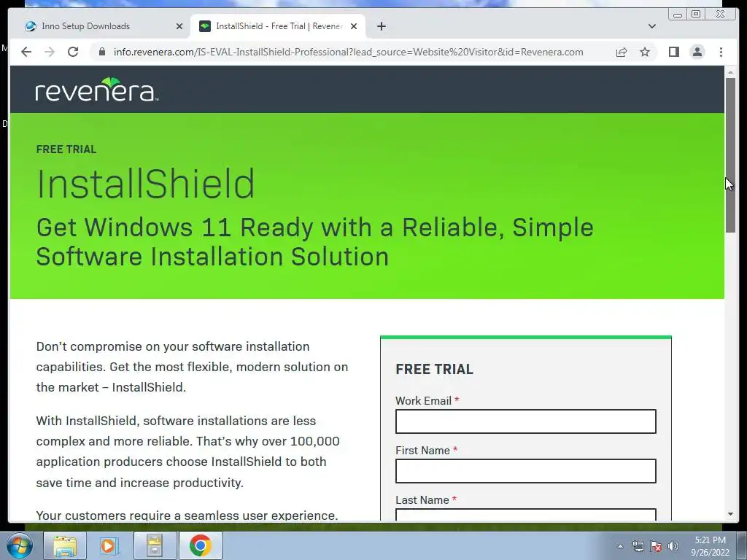The width and height of the screenshot is (747, 560).
Task: Open the Action Center flag icon
Action: 656,546
